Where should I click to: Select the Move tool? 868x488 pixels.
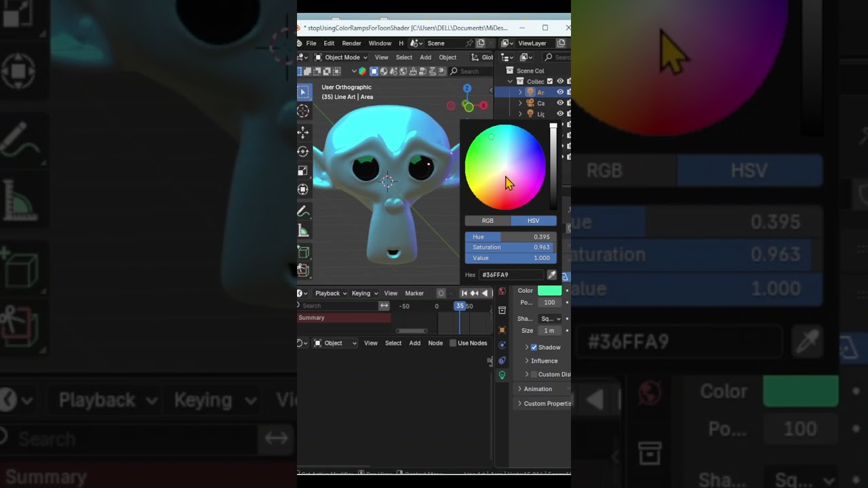click(x=303, y=133)
